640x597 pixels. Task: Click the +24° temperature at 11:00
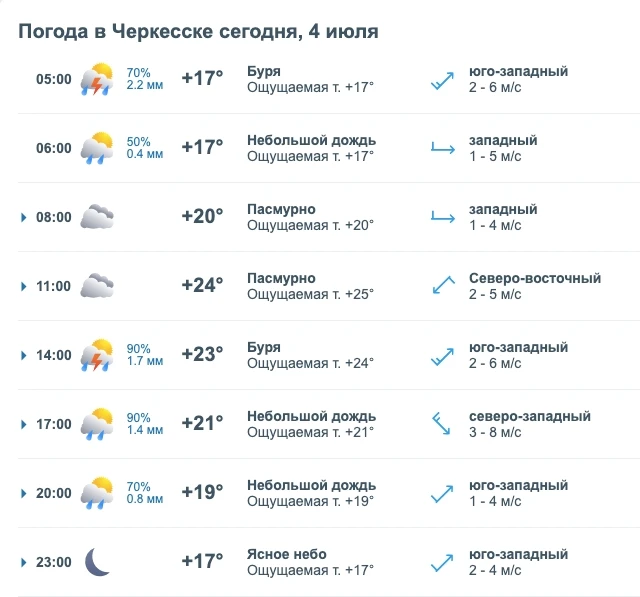coord(202,285)
